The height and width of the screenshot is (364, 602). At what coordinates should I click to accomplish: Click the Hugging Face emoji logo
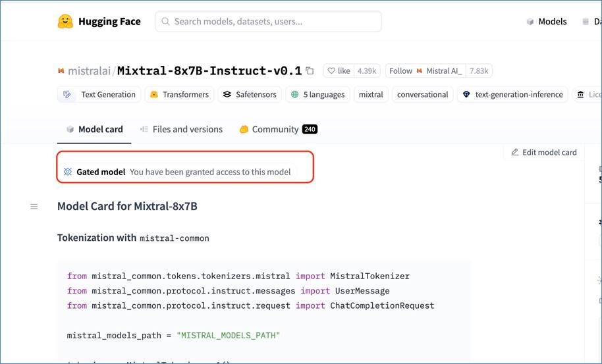coord(65,22)
